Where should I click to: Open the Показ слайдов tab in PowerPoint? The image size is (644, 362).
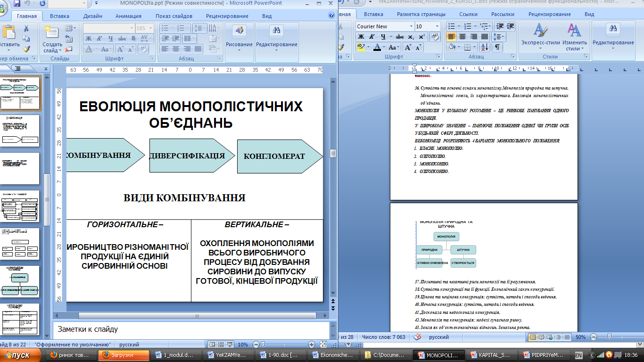[175, 16]
